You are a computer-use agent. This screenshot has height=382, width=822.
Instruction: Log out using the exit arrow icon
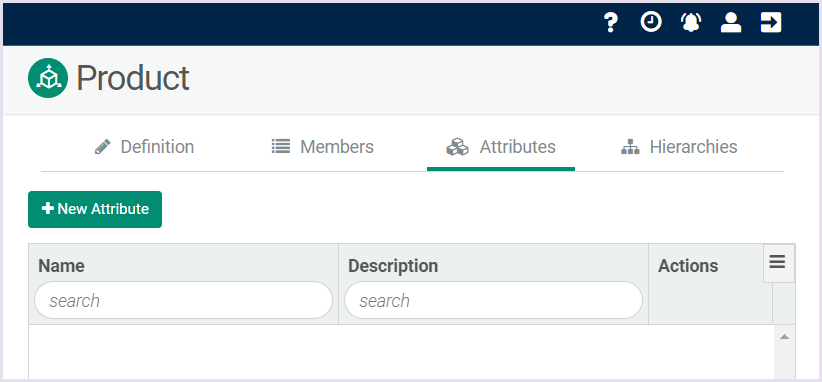771,23
